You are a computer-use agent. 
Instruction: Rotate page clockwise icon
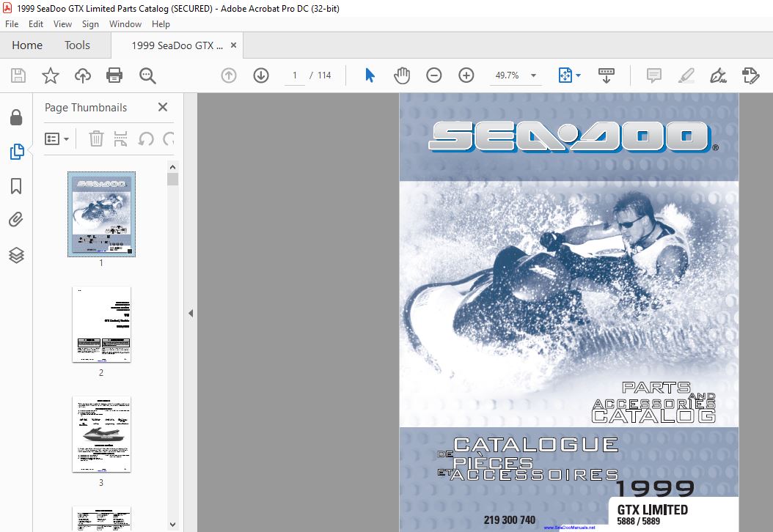(169, 139)
